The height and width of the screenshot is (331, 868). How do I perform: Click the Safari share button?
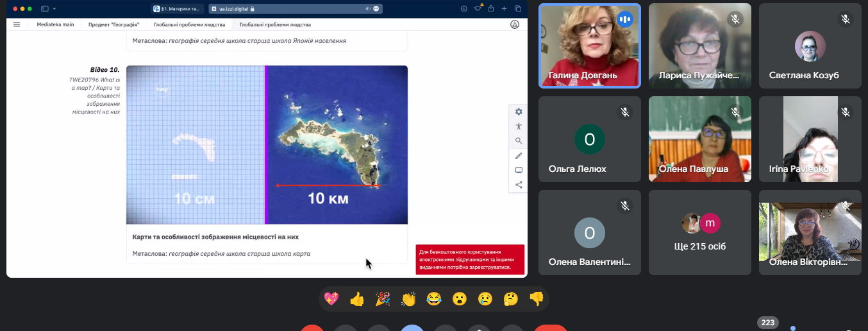491,9
